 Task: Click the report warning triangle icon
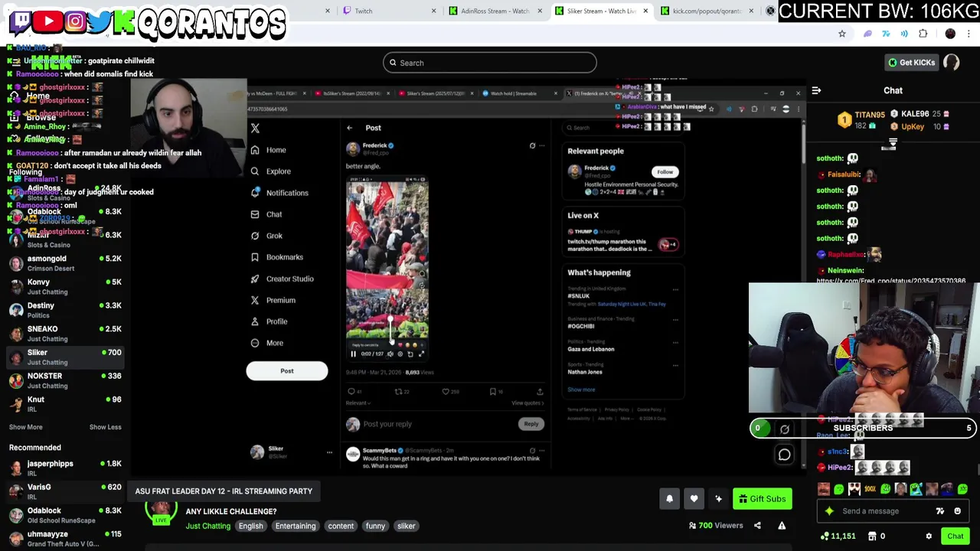pos(782,526)
